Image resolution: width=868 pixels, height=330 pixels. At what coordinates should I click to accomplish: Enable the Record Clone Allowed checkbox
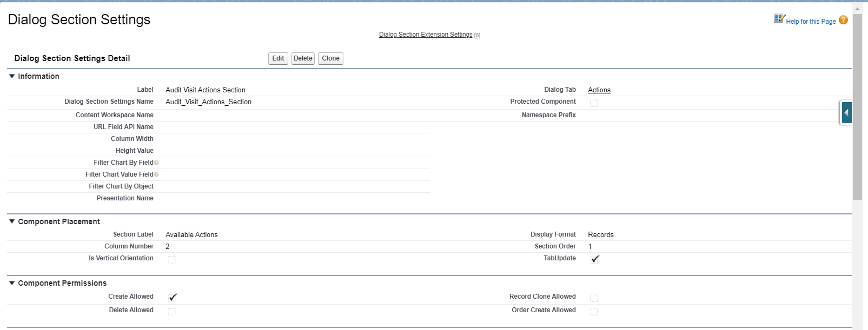point(594,298)
